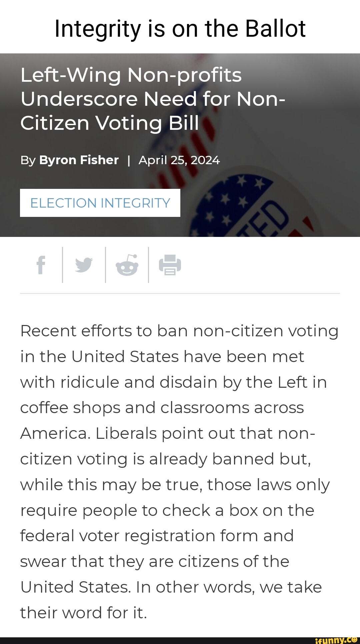Open author Byron Fisher's page
Screen dimensions: 360x644
pyautogui.click(x=79, y=160)
